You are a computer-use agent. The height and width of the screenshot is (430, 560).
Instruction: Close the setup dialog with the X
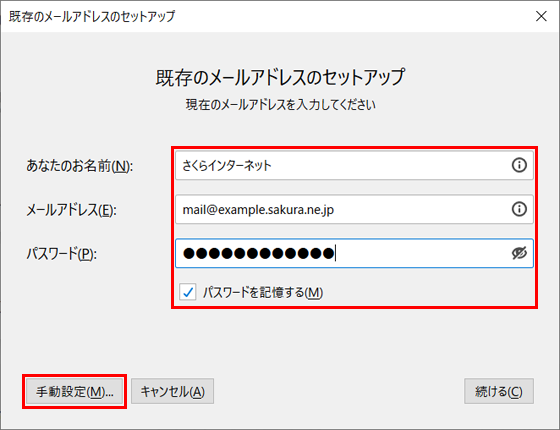click(541, 16)
